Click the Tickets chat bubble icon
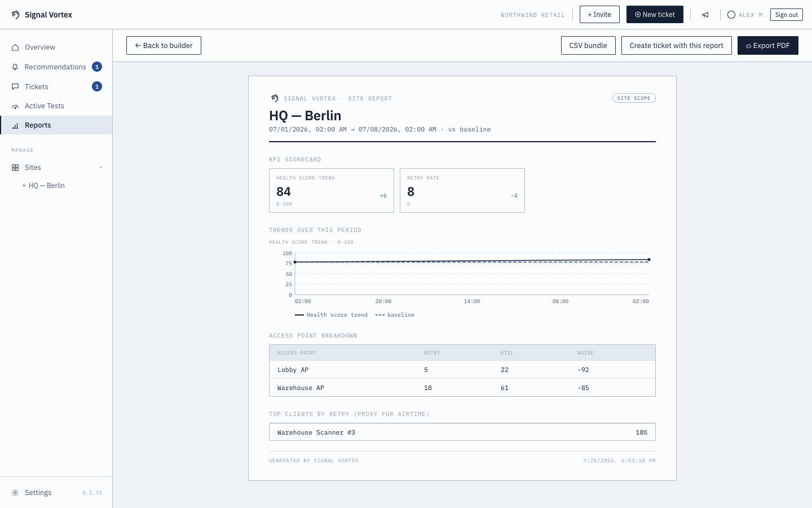This screenshot has width=812, height=508. [15, 87]
